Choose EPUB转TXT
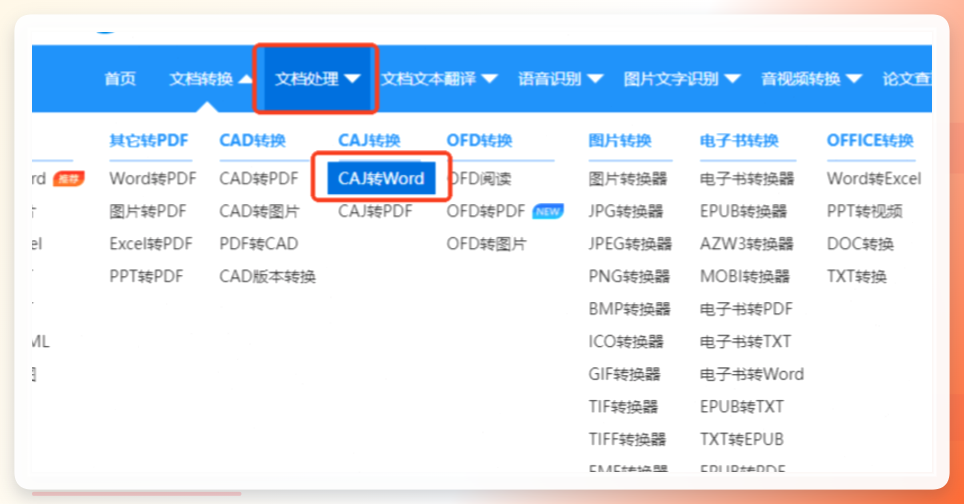This screenshot has width=964, height=504. 741,407
